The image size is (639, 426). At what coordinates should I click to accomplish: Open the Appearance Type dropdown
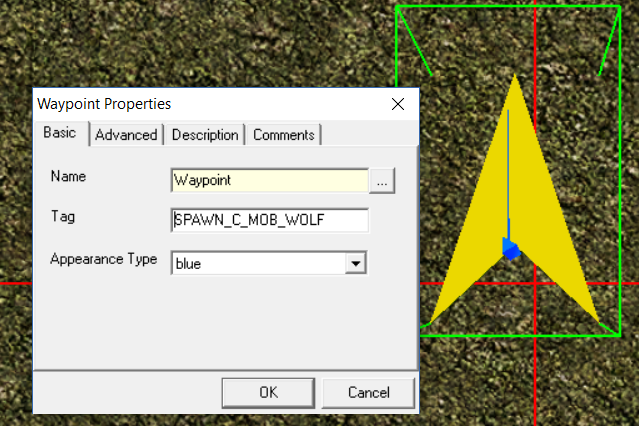[355, 263]
